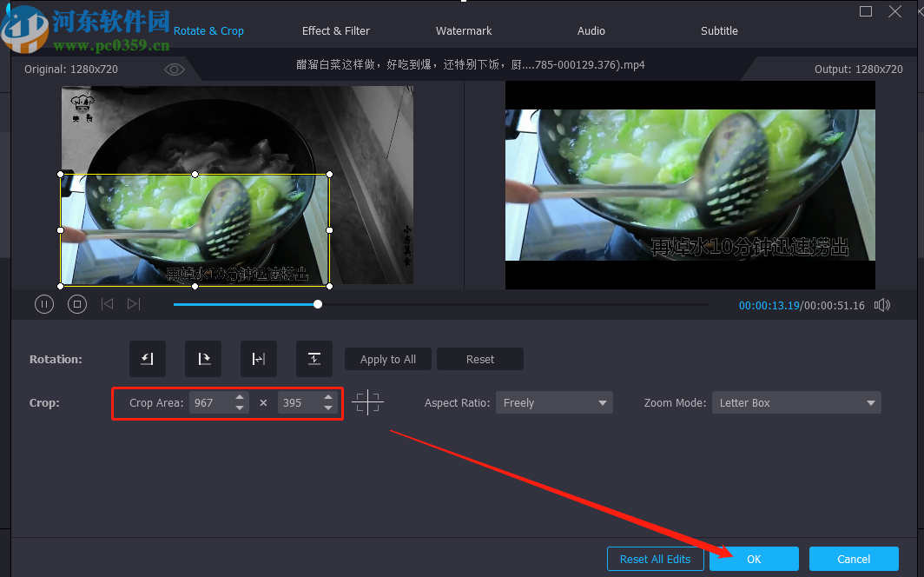Jump to the previous frame

point(107,304)
